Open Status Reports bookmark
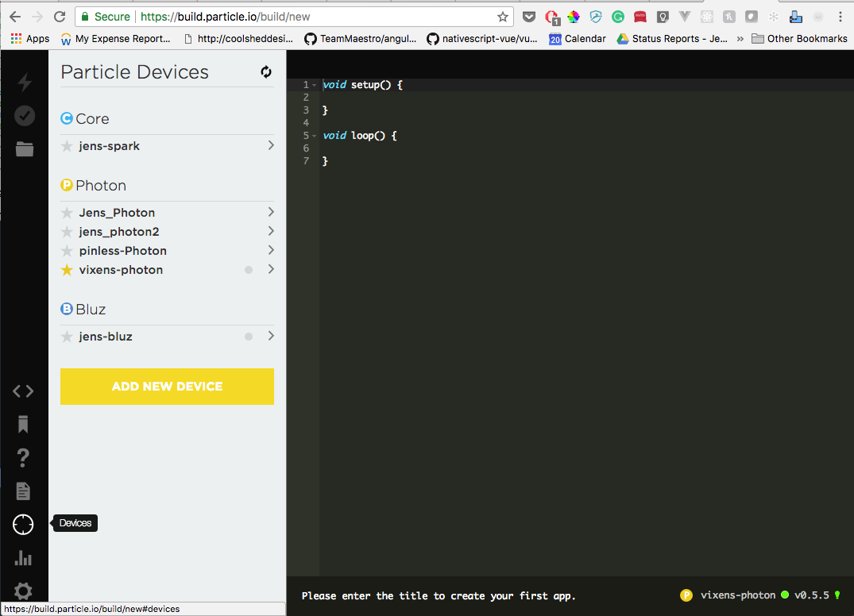The image size is (854, 616). pos(672,39)
